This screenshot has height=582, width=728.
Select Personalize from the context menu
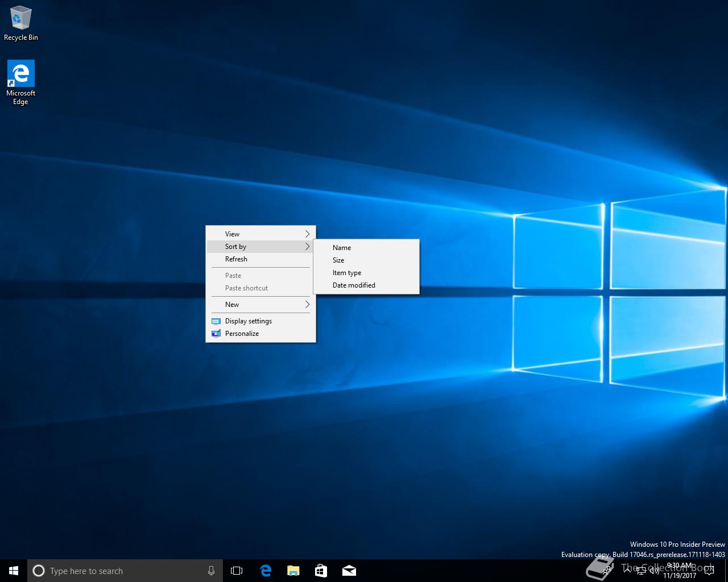pos(242,334)
